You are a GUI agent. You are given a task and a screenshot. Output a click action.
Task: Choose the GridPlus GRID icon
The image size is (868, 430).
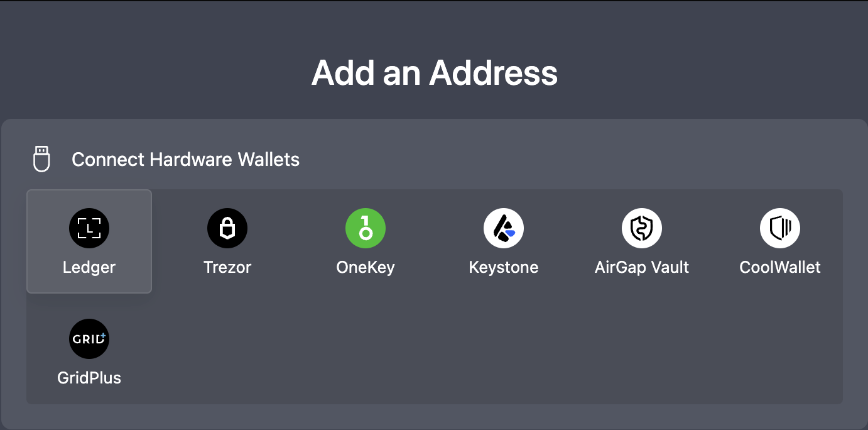[x=89, y=339]
